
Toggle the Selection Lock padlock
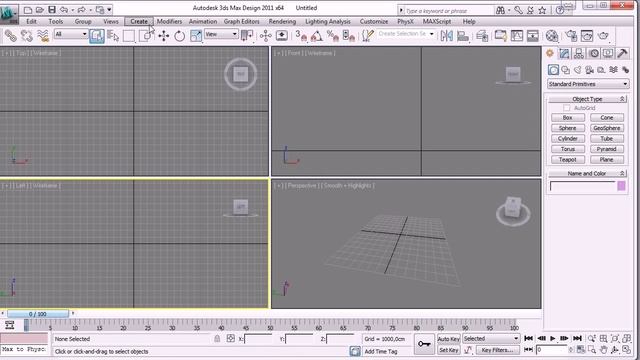click(x=217, y=338)
